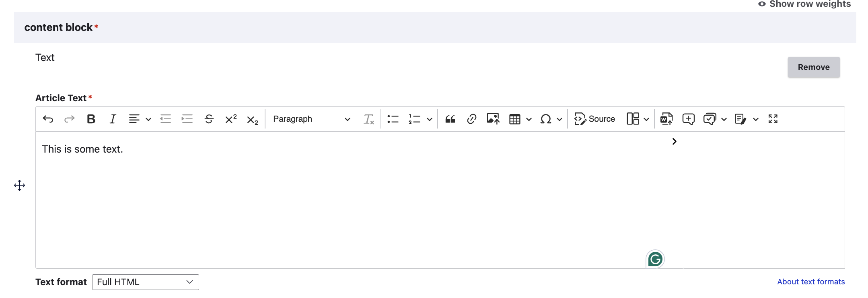868x298 pixels.
Task: Insert a link
Action: tap(472, 119)
